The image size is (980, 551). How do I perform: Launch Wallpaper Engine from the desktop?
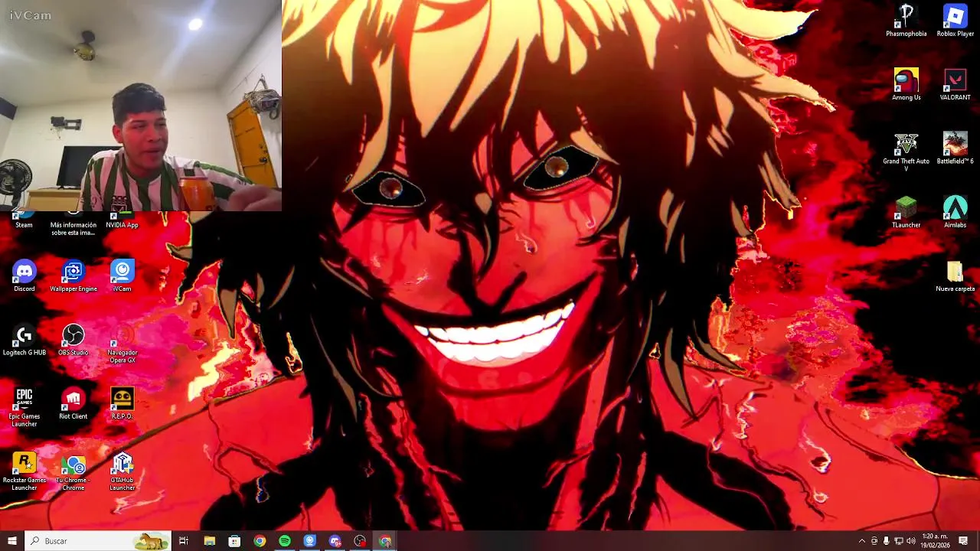pyautogui.click(x=73, y=276)
